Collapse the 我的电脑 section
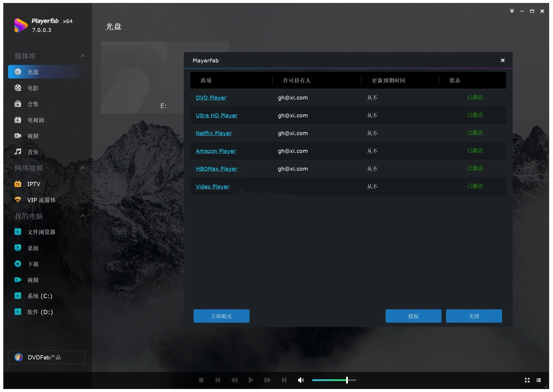This screenshot has height=392, width=553. click(83, 215)
